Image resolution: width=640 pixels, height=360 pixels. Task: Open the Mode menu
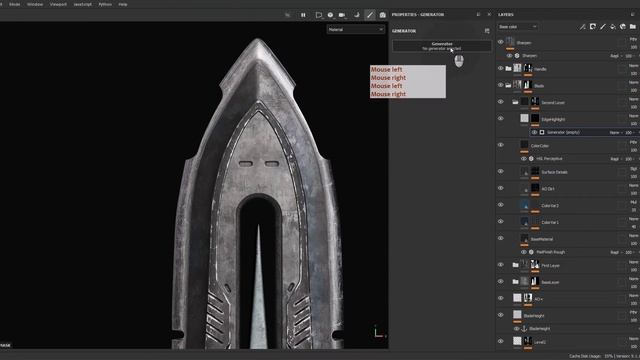(15, 4)
